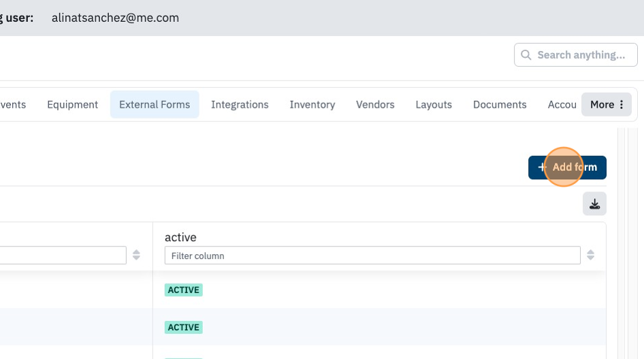
Task: Open the partially shown Accou tab
Action: [562, 105]
